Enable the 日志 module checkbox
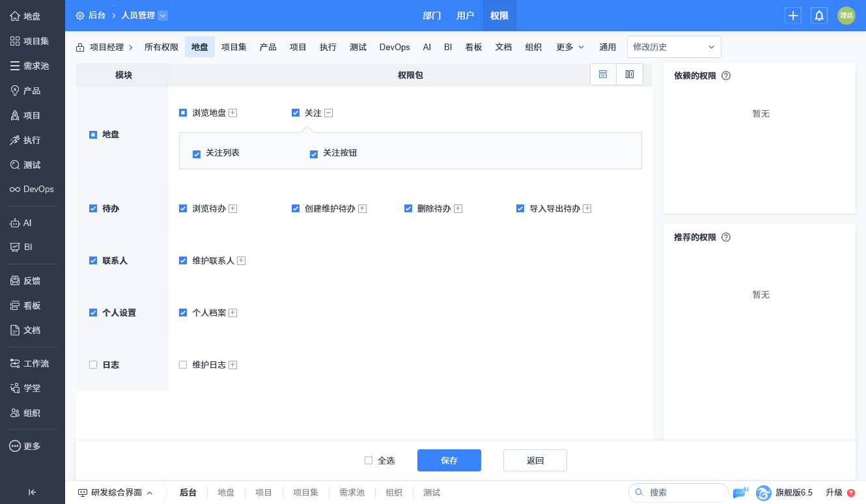Viewport: 866px width, 504px height. pos(93,365)
